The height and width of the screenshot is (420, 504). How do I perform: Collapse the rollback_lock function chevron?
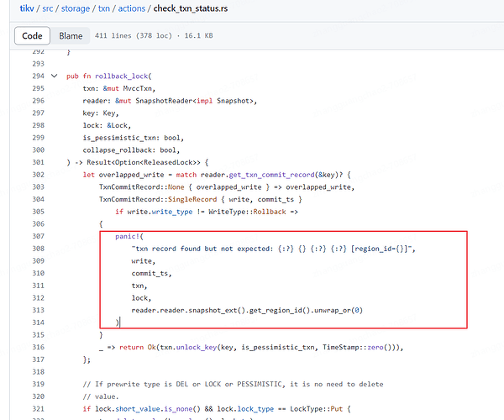click(x=54, y=76)
